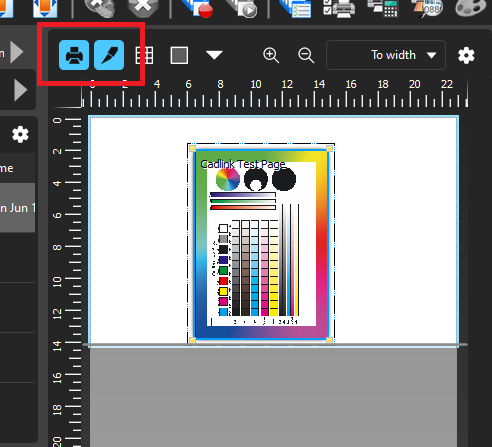Viewport: 492px width, 447px height.
Task: Click the top-left yellow corner handle
Action: coord(192,148)
